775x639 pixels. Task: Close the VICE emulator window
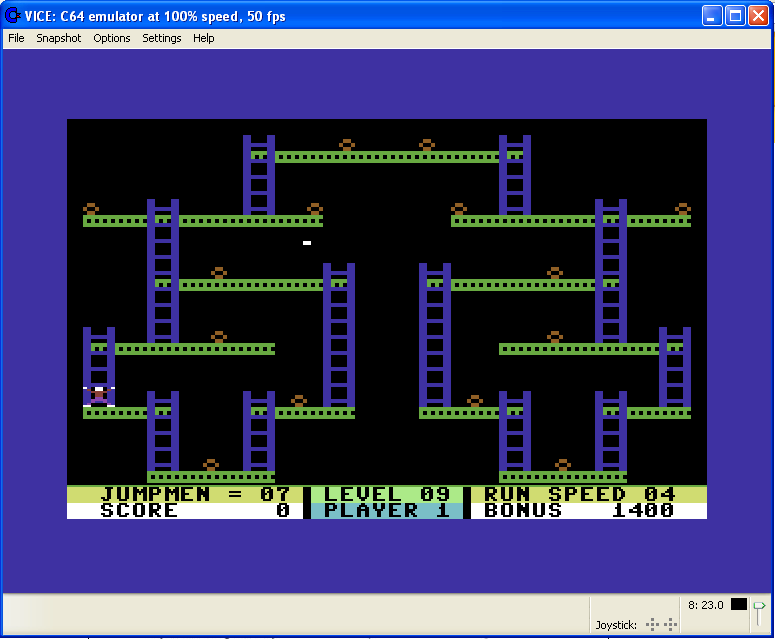point(758,16)
